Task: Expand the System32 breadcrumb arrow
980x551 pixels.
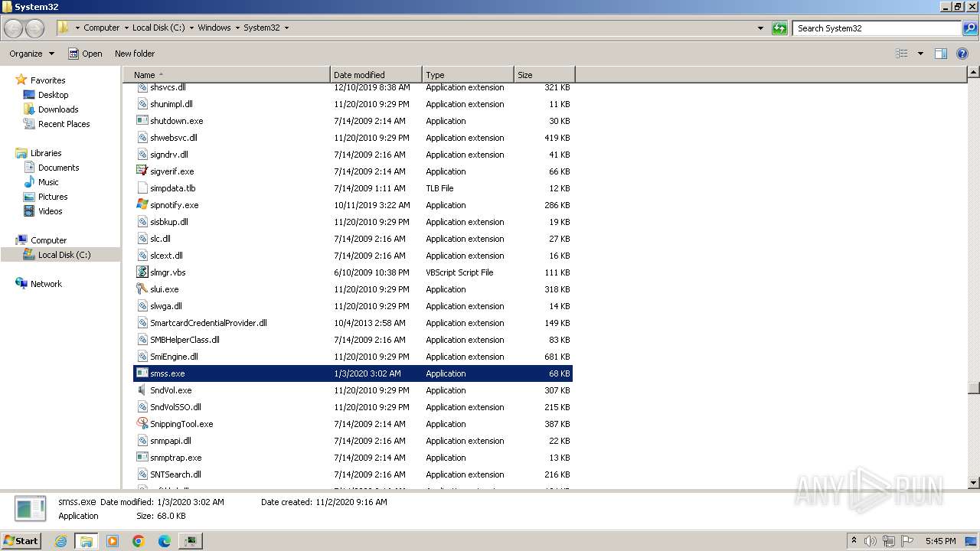Action: [x=286, y=28]
